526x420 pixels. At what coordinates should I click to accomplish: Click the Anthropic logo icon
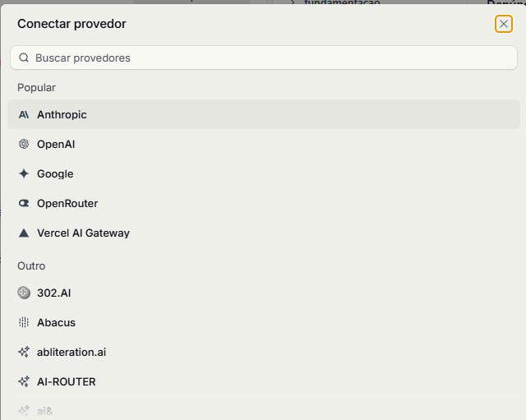pos(24,115)
